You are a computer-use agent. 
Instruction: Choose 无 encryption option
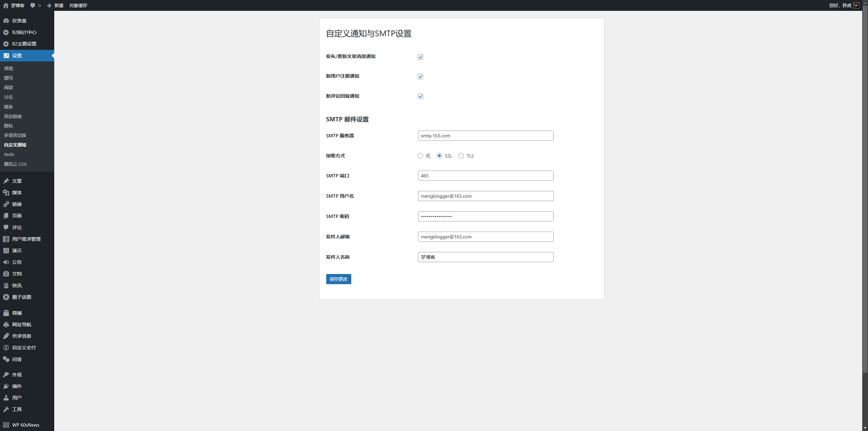point(420,156)
